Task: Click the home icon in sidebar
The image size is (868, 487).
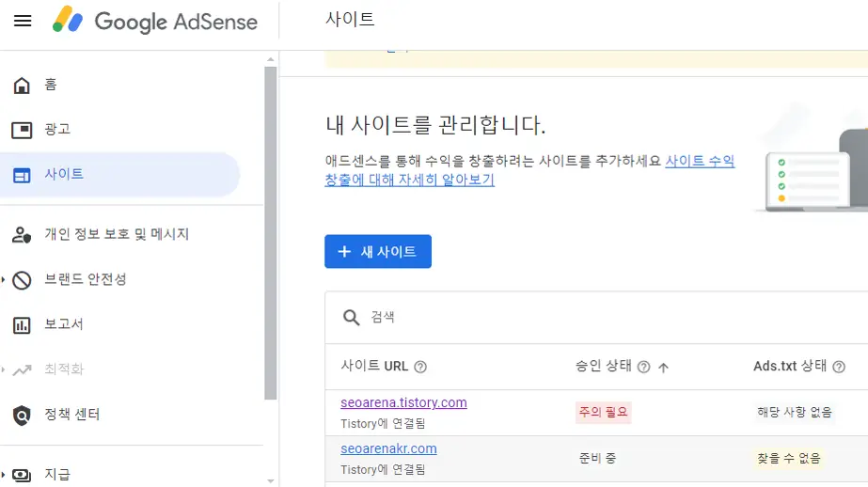Action: [x=22, y=85]
